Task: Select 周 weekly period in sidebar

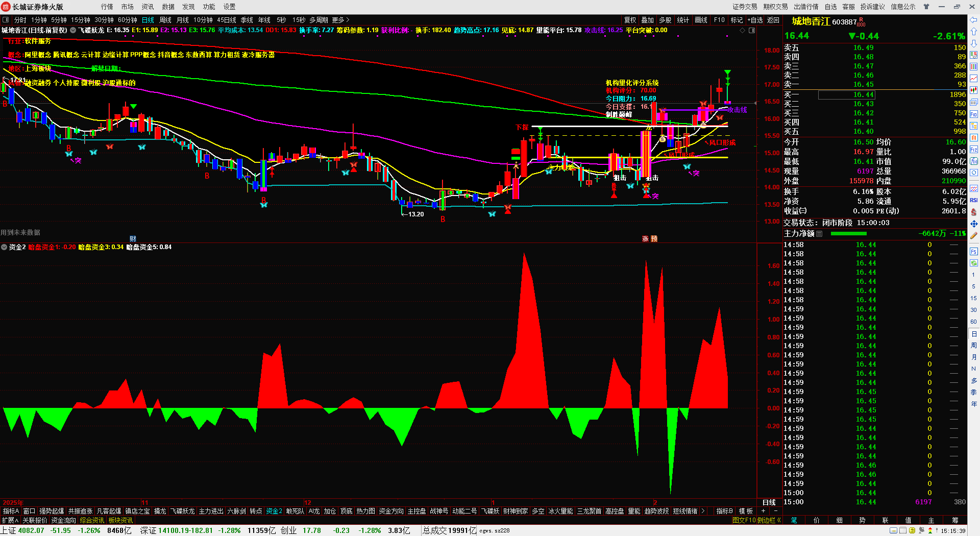Action: [x=973, y=345]
